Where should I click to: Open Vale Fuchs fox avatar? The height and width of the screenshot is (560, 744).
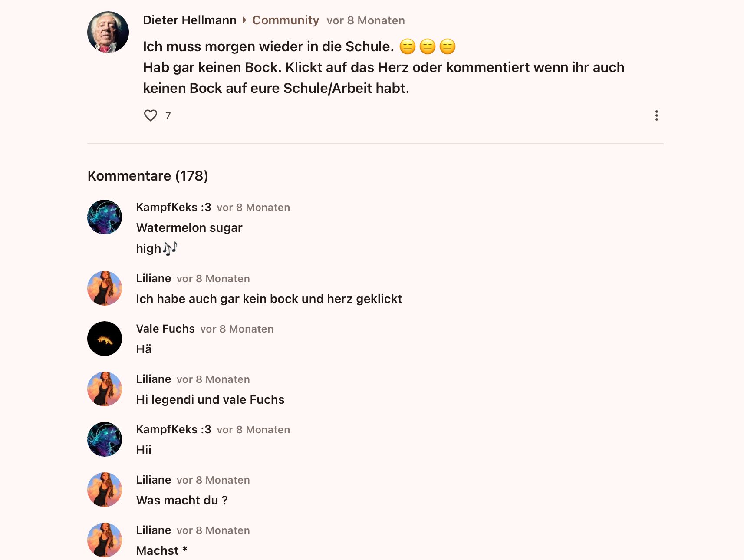pyautogui.click(x=105, y=339)
